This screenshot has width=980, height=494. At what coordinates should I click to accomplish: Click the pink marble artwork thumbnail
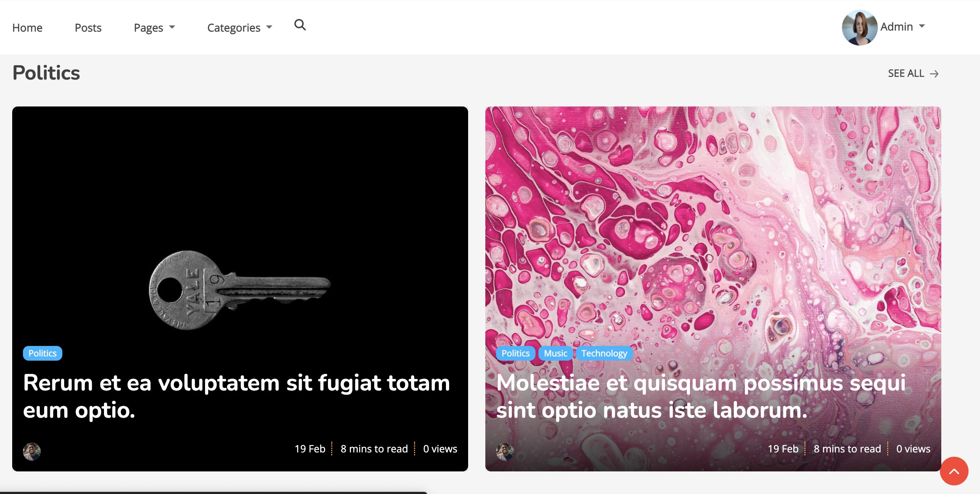(713, 228)
